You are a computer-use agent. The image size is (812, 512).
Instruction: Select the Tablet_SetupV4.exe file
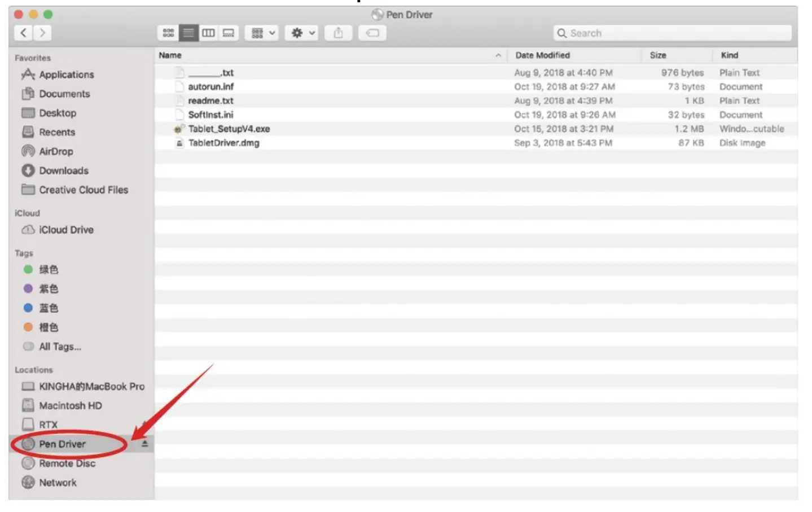point(229,129)
